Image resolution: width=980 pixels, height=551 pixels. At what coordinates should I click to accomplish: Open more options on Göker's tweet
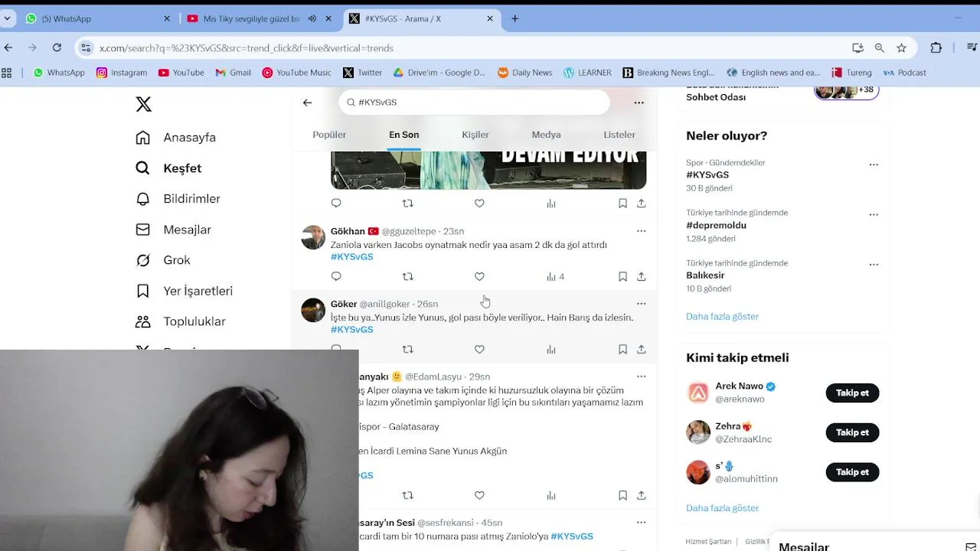point(642,304)
